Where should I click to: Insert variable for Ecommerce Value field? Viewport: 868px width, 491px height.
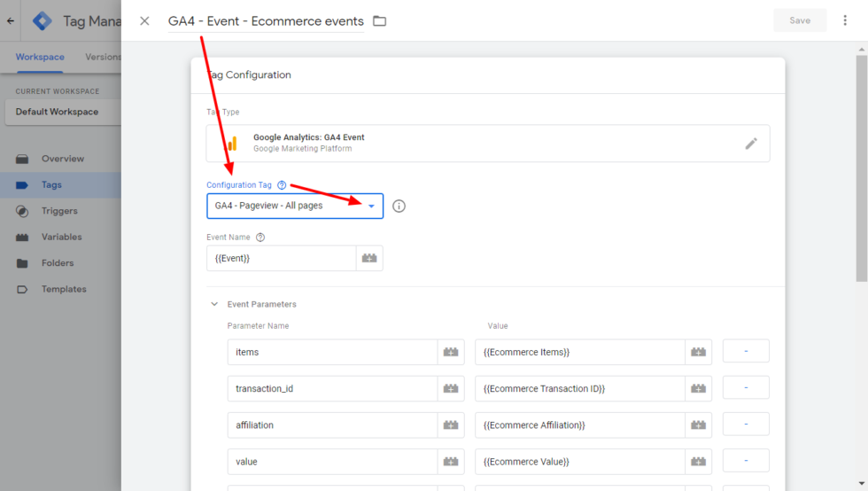point(698,462)
